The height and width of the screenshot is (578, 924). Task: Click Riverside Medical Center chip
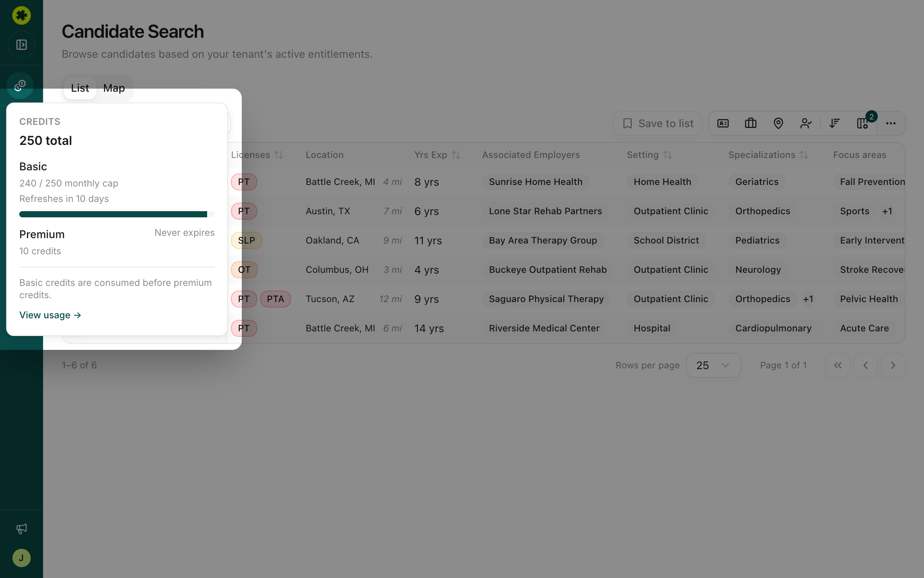(x=544, y=328)
